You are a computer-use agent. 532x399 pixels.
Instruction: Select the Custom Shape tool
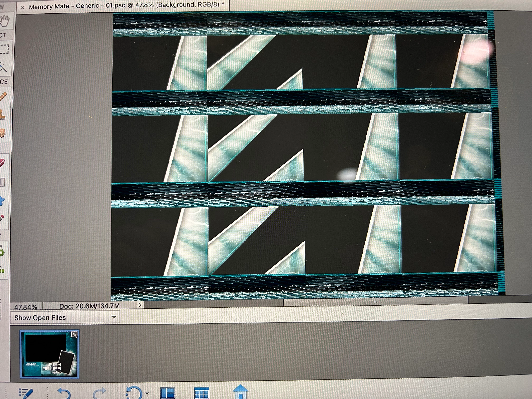coord(2,201)
